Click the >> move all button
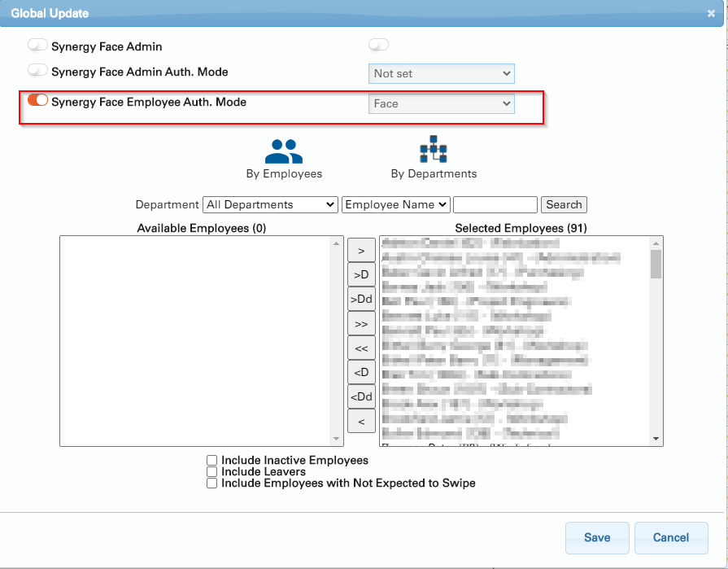728x569 pixels. 361,323
